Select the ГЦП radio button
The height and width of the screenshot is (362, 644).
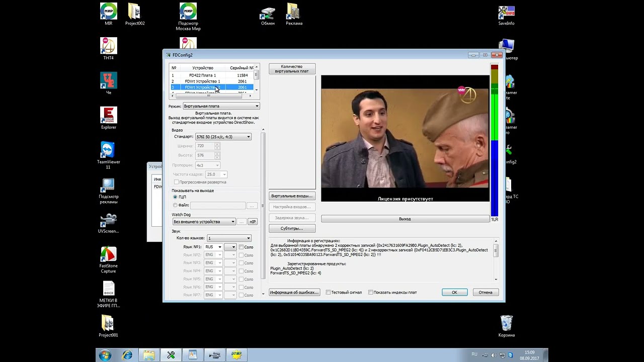pyautogui.click(x=175, y=197)
